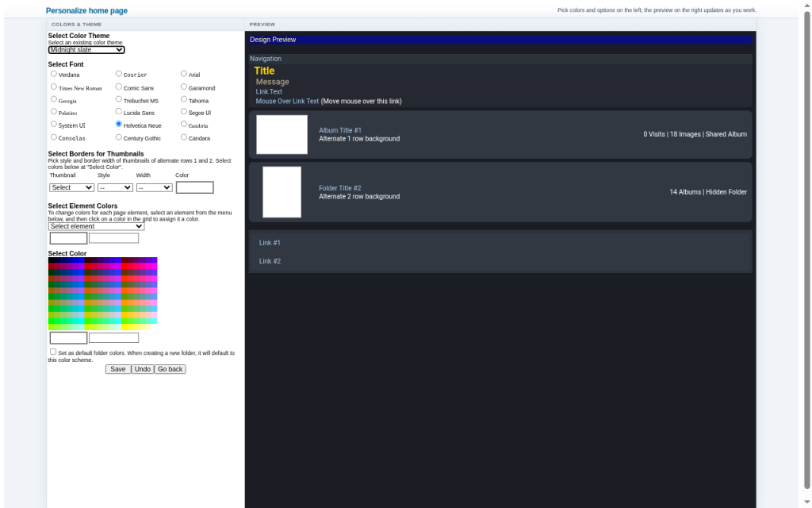The height and width of the screenshot is (508, 812).
Task: Select the Palatino font option
Action: point(54,111)
